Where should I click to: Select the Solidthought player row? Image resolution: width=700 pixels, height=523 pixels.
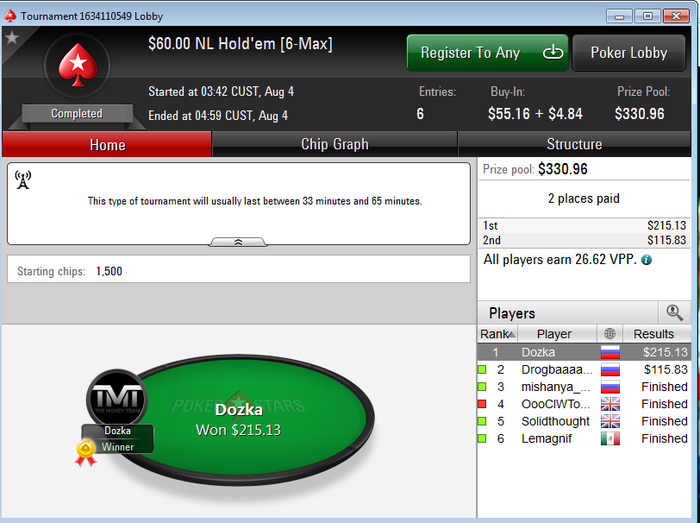click(x=584, y=421)
